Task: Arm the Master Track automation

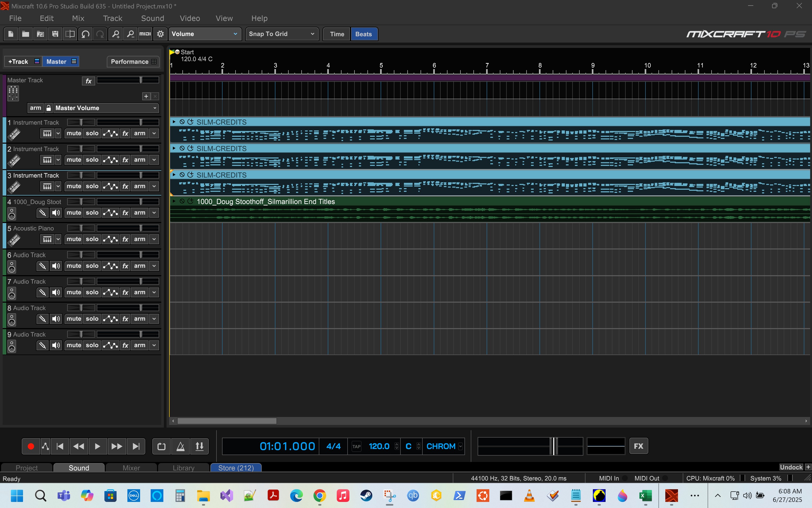Action: tap(36, 108)
